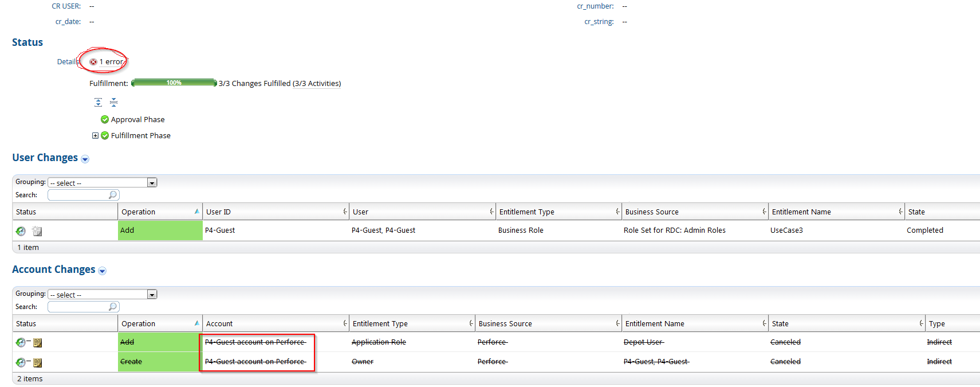Open the 1 error details link

pyautogui.click(x=112, y=62)
